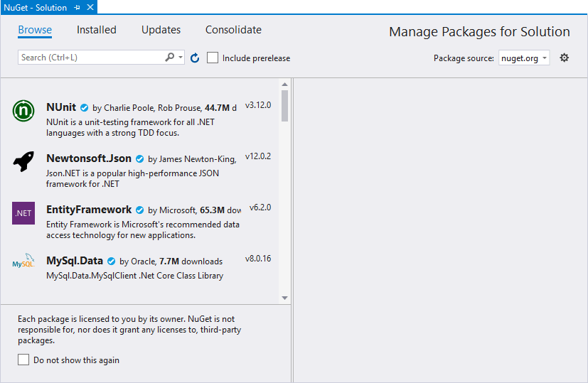This screenshot has height=383, width=588.
Task: Refresh the package list
Action: [195, 58]
